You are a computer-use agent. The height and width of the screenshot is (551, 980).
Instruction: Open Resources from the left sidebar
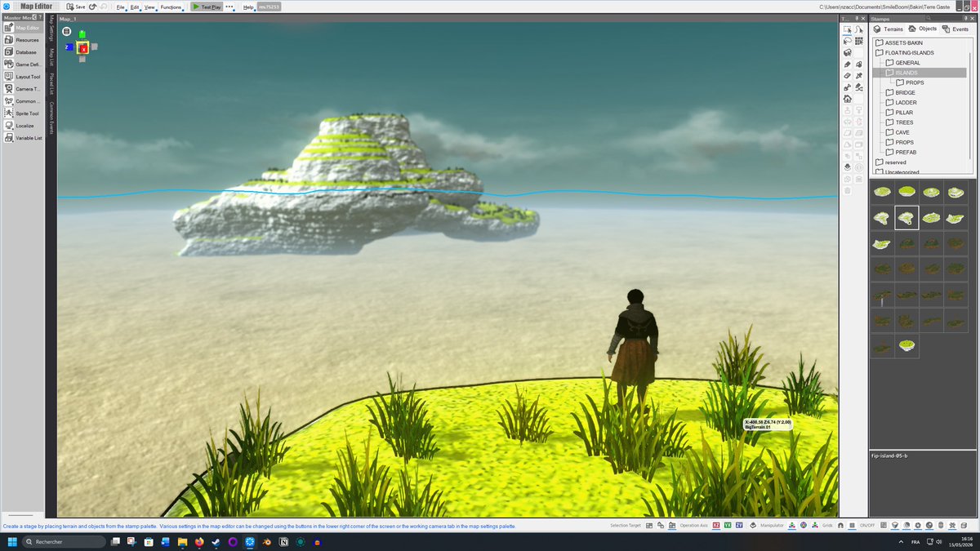click(22, 39)
